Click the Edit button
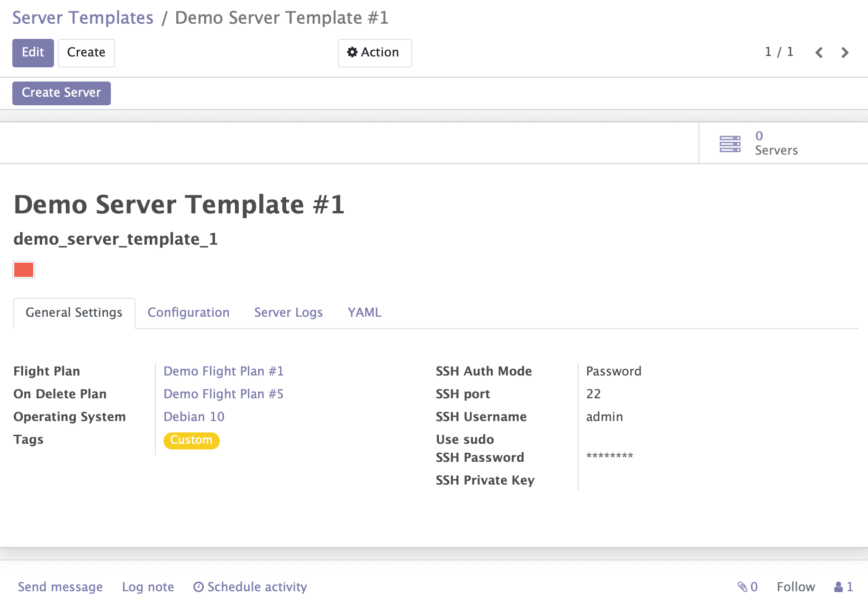Viewport: 868px width, 605px height. pos(33,53)
